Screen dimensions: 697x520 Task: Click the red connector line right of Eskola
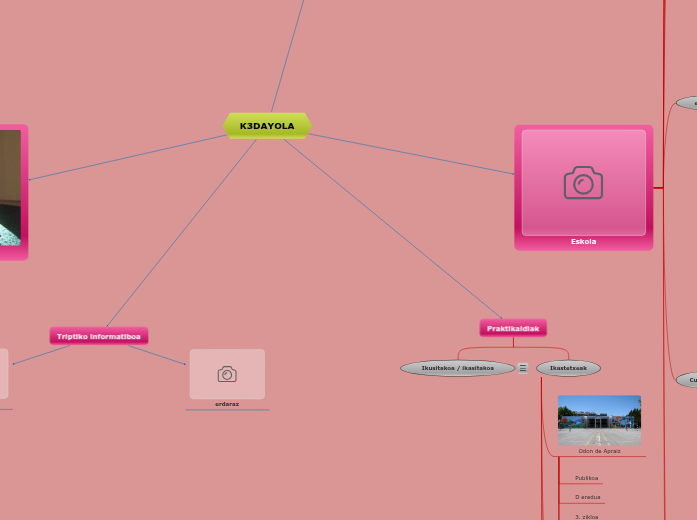click(x=659, y=187)
